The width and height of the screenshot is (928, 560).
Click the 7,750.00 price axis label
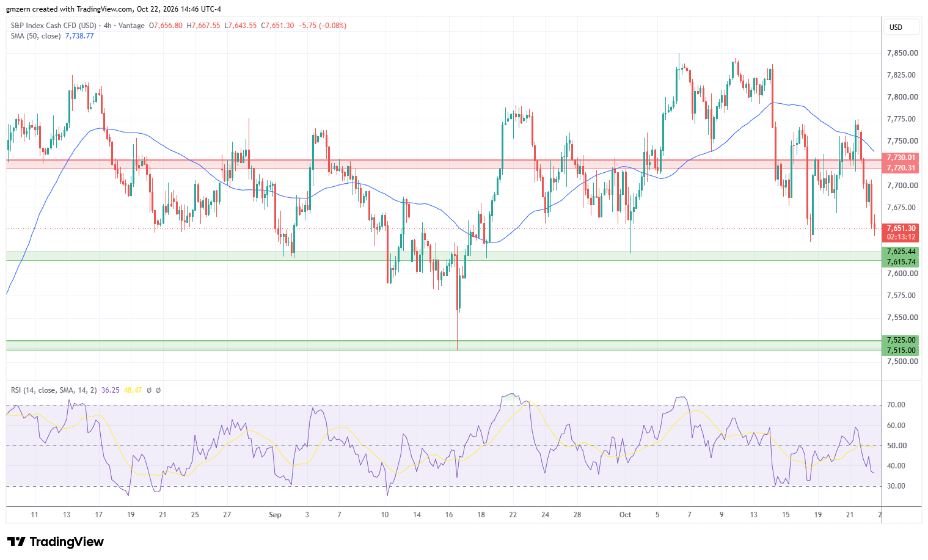pos(902,141)
